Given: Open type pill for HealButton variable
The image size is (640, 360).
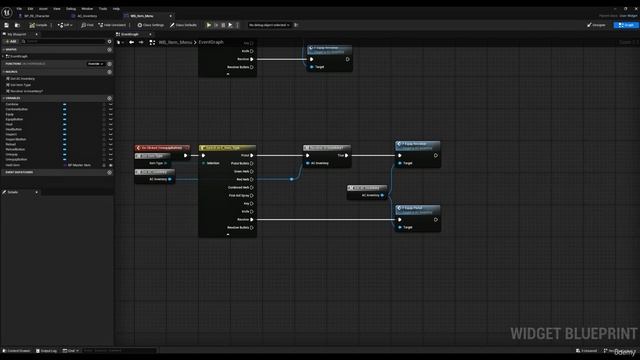Looking at the screenshot, I should coord(64,129).
